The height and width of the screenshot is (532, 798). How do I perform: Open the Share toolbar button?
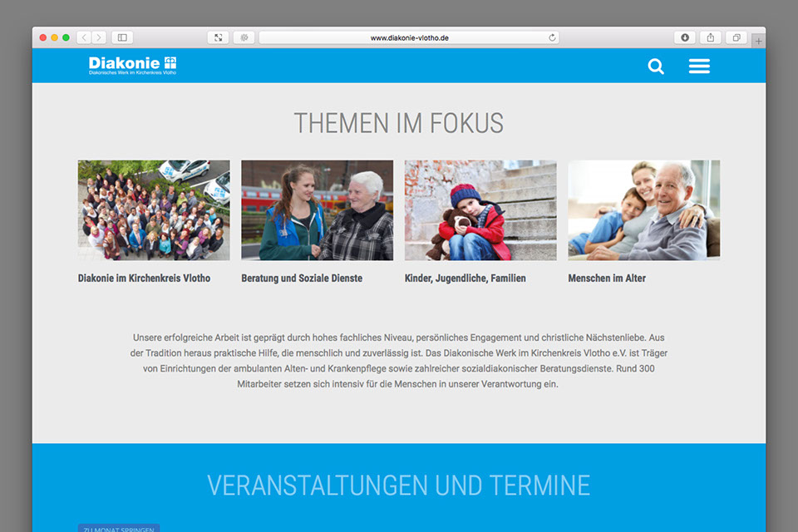(711, 37)
